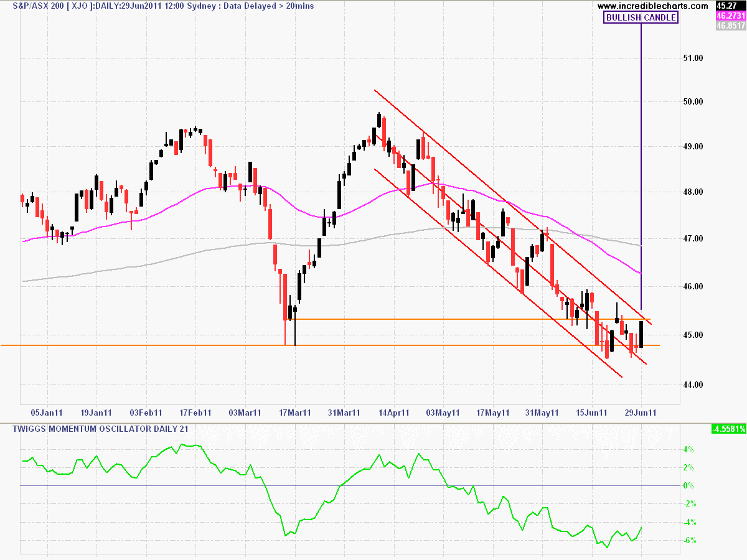Click the 03May11 date axis label
The width and height of the screenshot is (747, 560).
pos(443,412)
